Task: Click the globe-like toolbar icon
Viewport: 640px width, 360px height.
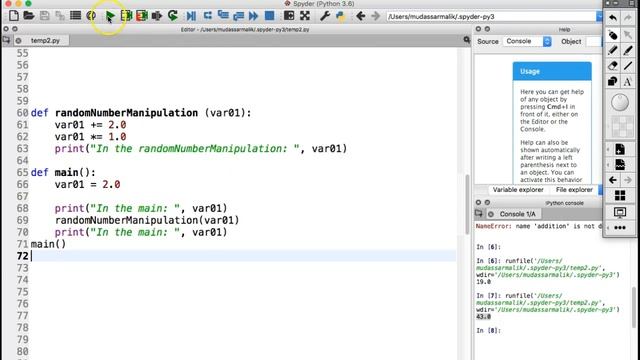Action: [91, 16]
